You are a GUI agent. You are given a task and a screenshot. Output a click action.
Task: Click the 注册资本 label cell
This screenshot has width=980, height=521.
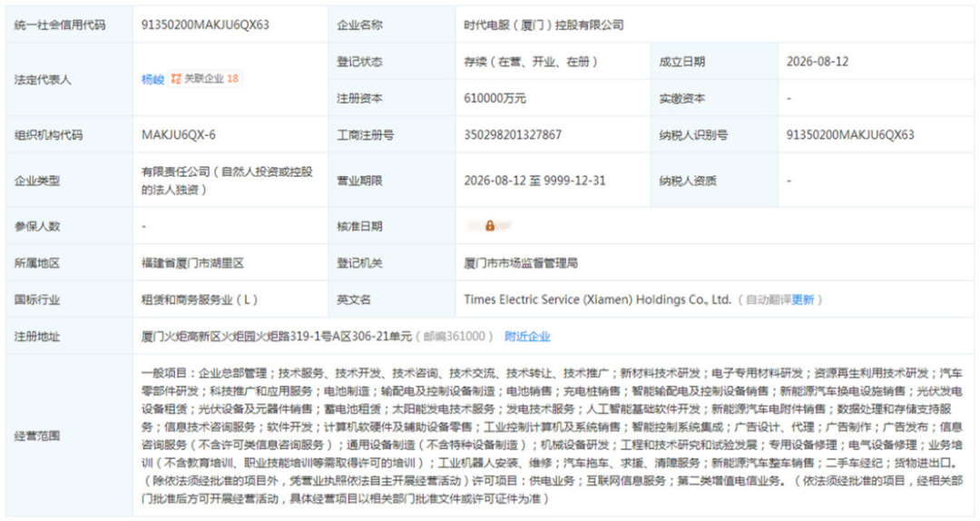392,98
